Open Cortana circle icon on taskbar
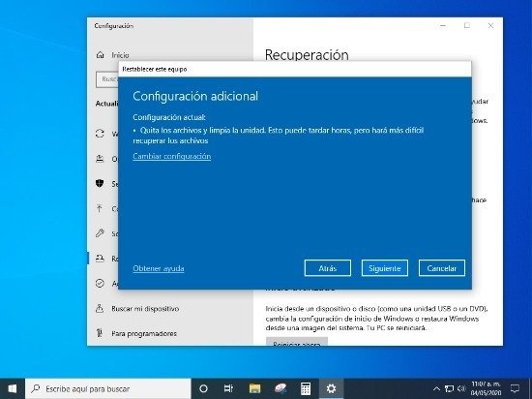 [203, 388]
